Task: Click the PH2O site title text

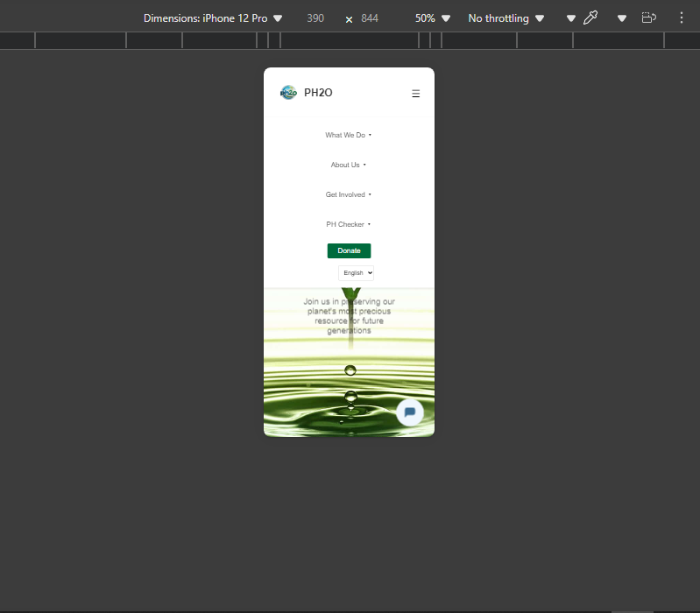Action: 318,94
